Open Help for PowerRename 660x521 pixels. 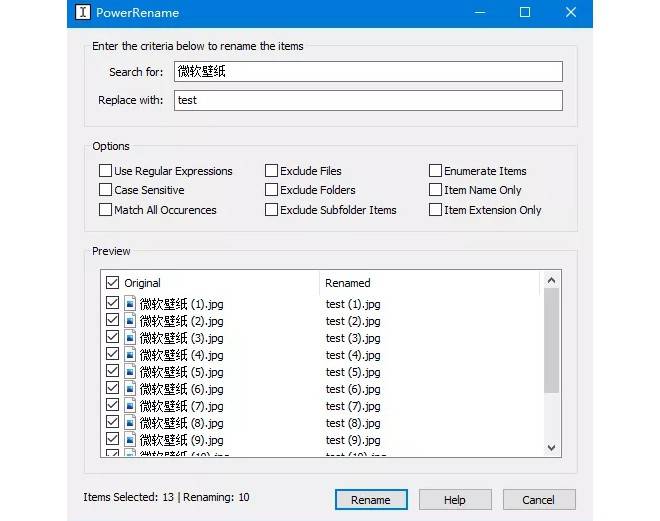pyautogui.click(x=455, y=500)
